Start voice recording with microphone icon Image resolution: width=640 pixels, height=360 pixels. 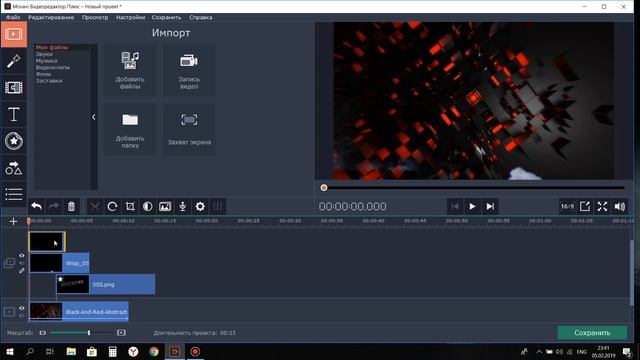pos(182,207)
